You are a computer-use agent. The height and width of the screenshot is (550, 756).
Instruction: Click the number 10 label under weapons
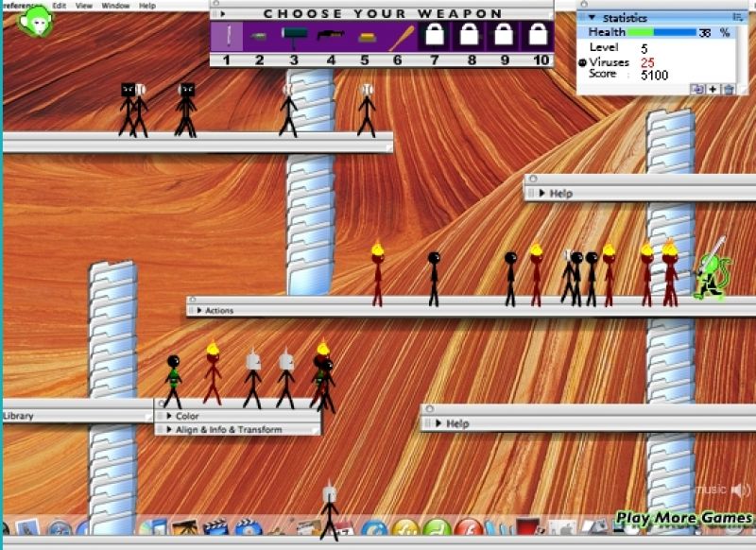point(541,60)
